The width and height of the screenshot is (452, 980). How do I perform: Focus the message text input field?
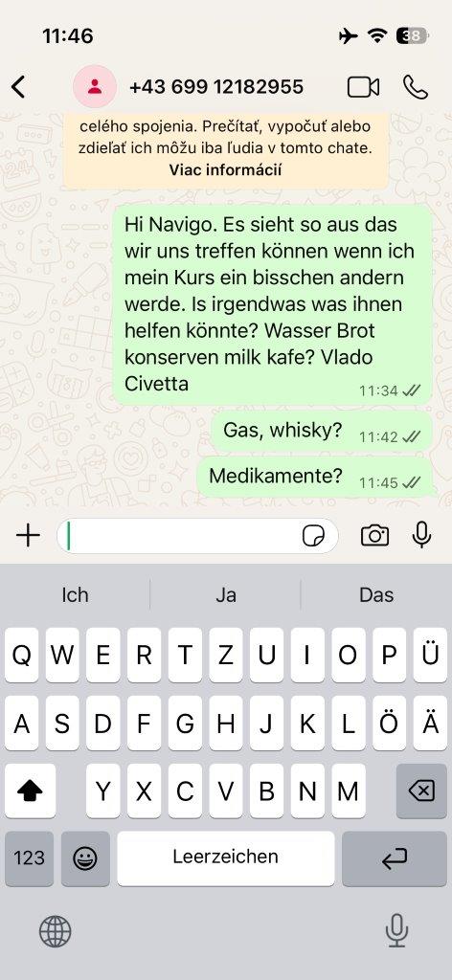pyautogui.click(x=181, y=536)
